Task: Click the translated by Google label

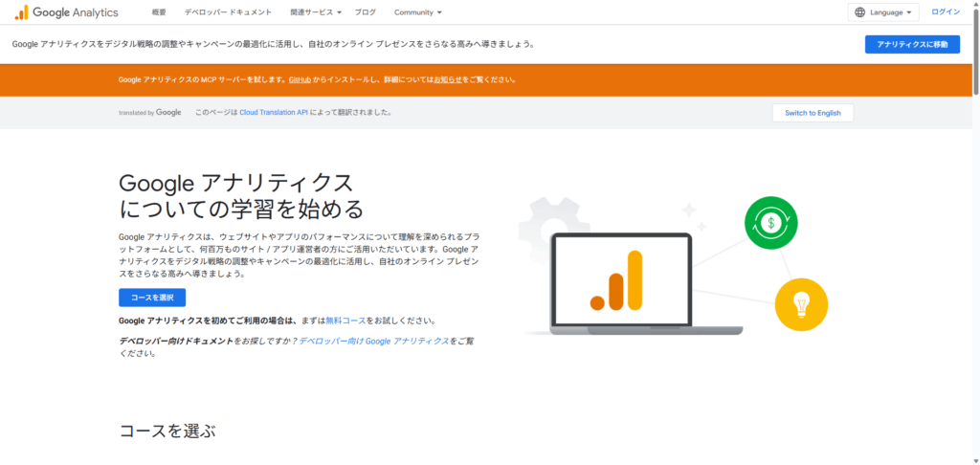Action: pyautogui.click(x=150, y=113)
